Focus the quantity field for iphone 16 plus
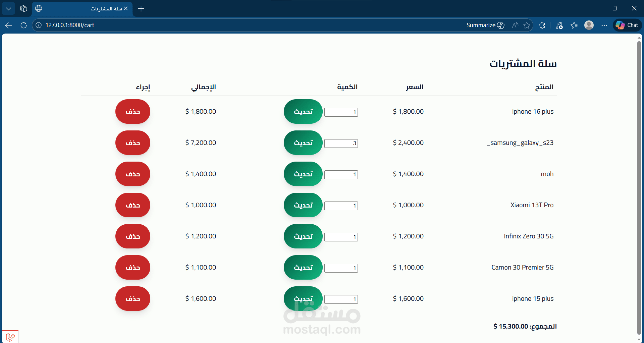This screenshot has width=644, height=343. 341,112
